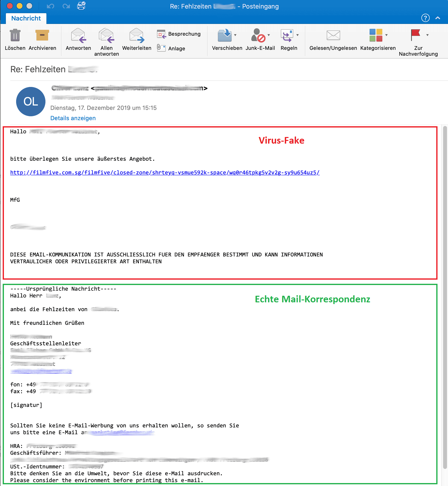This screenshot has width=448, height=486.
Task: Click the redo arrow in title bar
Action: coord(66,6)
